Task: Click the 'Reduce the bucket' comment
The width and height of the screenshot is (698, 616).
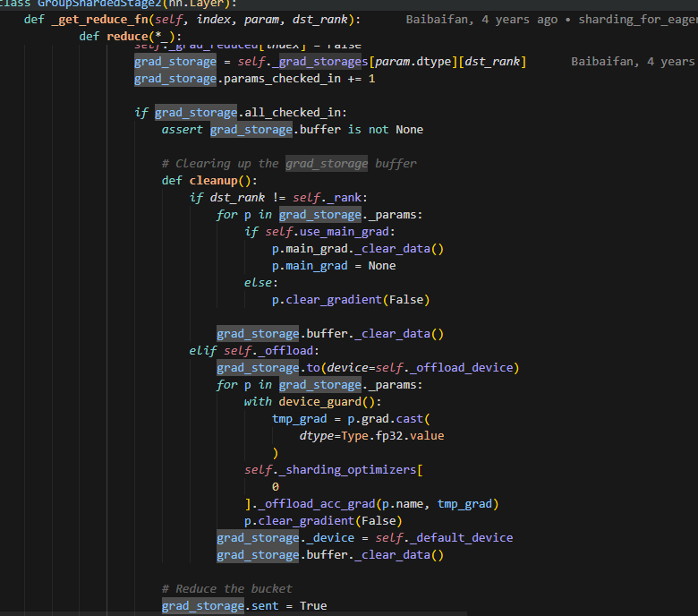Action: (226, 588)
